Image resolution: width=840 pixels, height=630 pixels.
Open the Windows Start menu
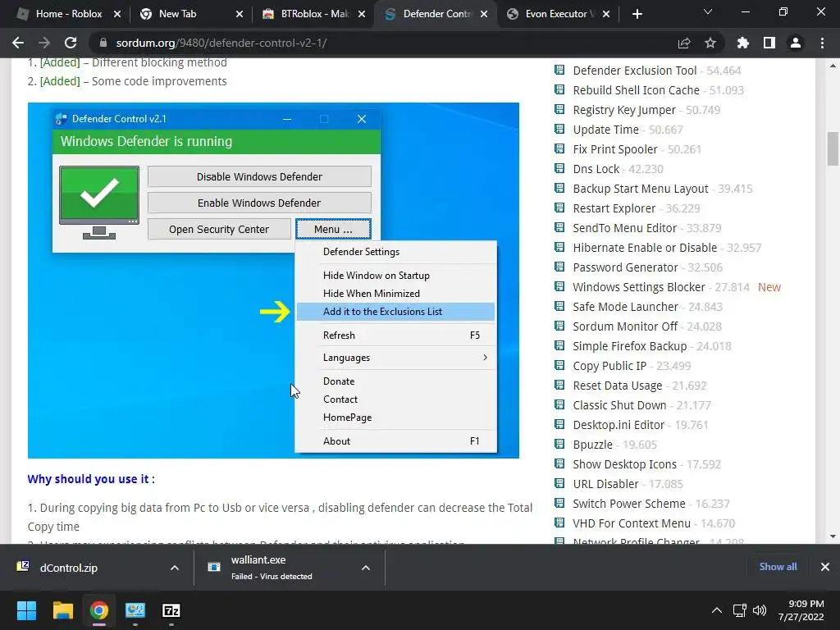click(26, 610)
